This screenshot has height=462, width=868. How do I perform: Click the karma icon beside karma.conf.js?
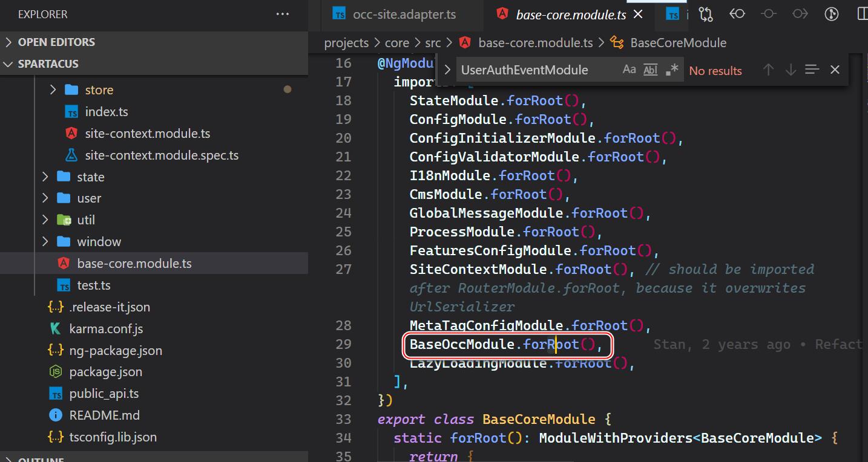(56, 329)
